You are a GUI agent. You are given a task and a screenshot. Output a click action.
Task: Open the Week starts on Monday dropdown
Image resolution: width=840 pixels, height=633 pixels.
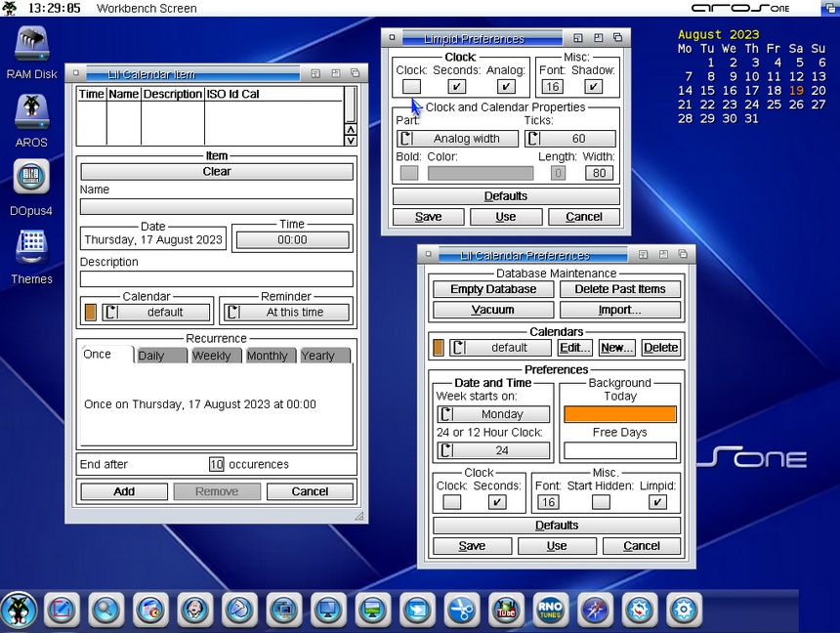tap(493, 414)
